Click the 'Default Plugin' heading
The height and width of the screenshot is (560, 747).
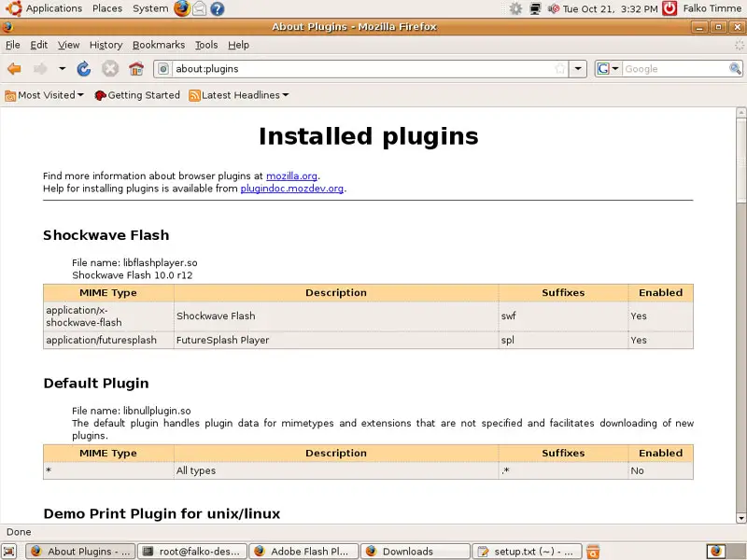pyautogui.click(x=96, y=384)
